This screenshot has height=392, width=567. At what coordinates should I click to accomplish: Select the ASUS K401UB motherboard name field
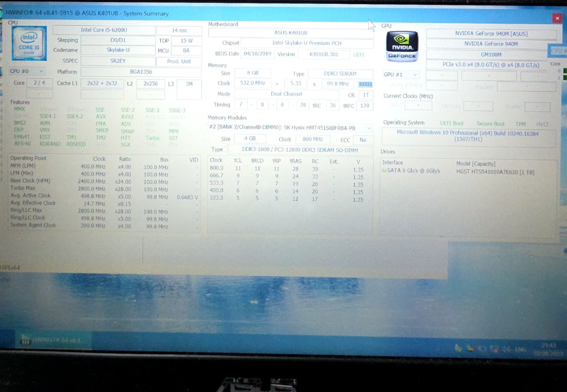point(291,33)
